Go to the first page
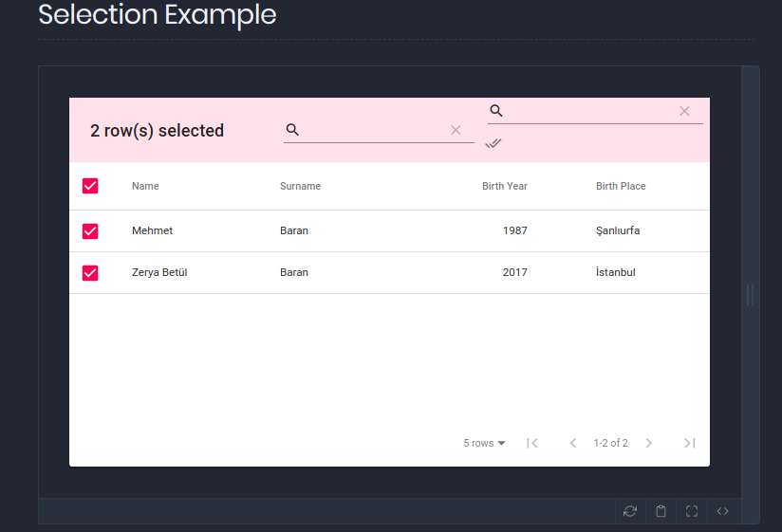This screenshot has height=532, width=782. [532, 443]
